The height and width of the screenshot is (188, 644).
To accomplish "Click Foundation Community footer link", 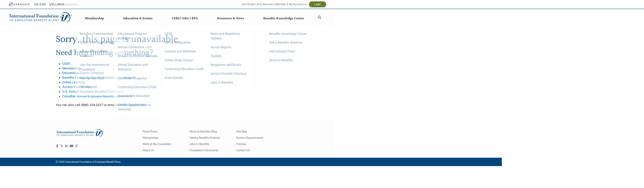I will click(204, 150).
